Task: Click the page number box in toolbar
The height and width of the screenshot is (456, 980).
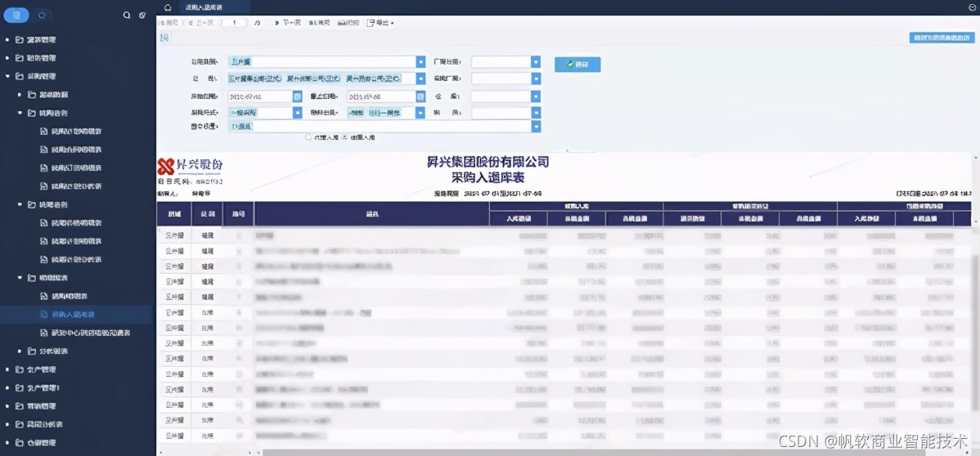Action: click(235, 23)
